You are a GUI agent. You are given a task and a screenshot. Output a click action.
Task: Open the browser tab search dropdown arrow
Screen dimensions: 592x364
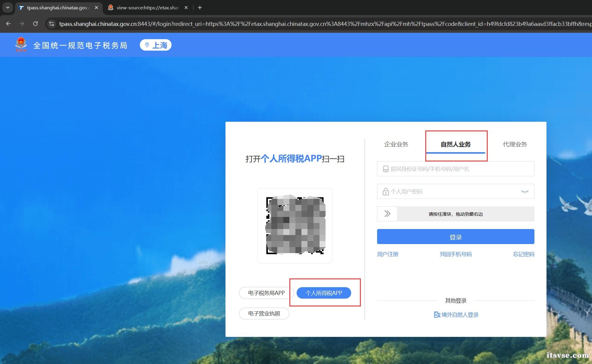(8, 8)
